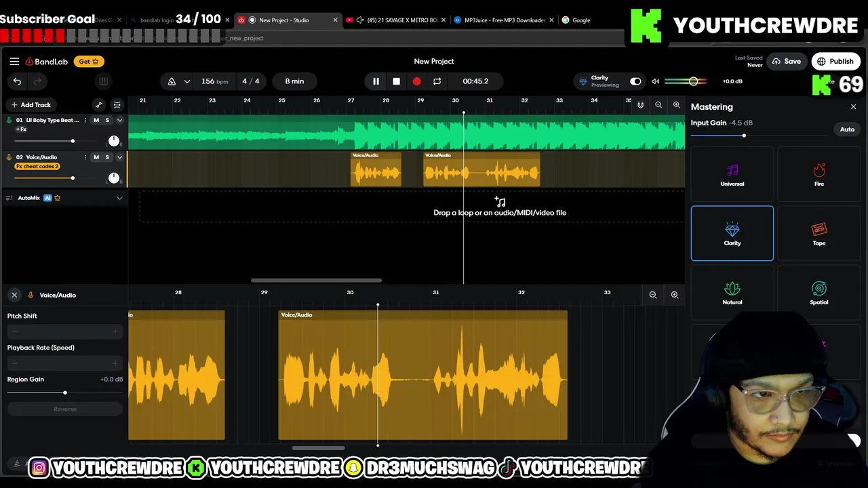The width and height of the screenshot is (868, 488).
Task: Click the Add Track button
Action: 31,105
